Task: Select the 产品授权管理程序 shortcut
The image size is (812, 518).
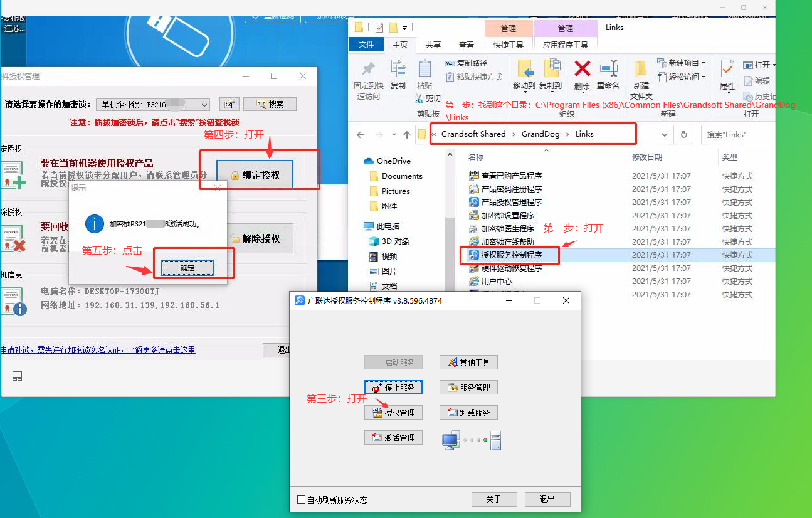Action: [505, 203]
